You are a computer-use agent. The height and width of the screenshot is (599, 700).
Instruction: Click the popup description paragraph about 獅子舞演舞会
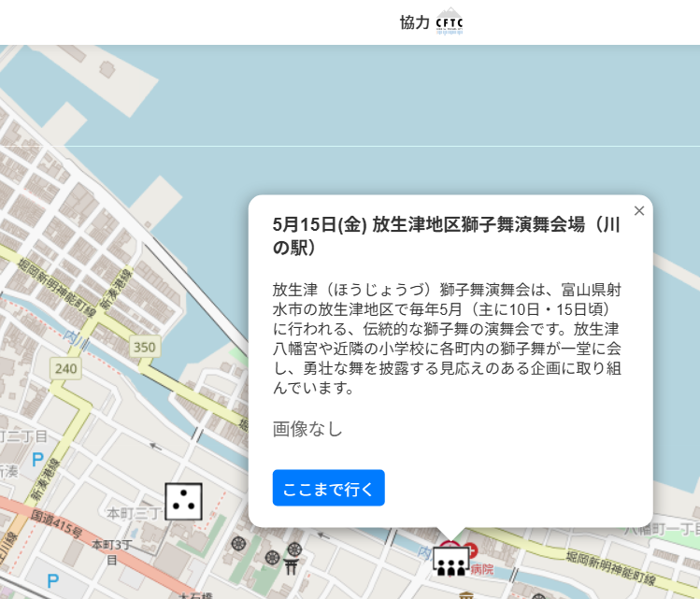click(x=447, y=339)
